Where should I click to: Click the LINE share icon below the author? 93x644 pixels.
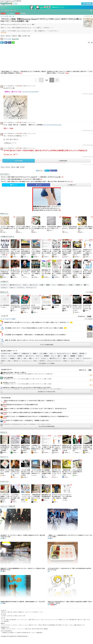click(13, 43)
